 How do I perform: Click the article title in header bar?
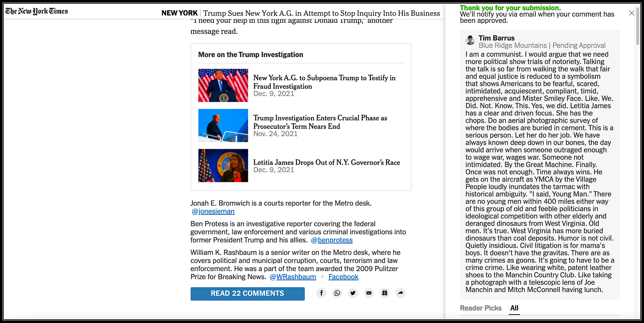click(321, 13)
